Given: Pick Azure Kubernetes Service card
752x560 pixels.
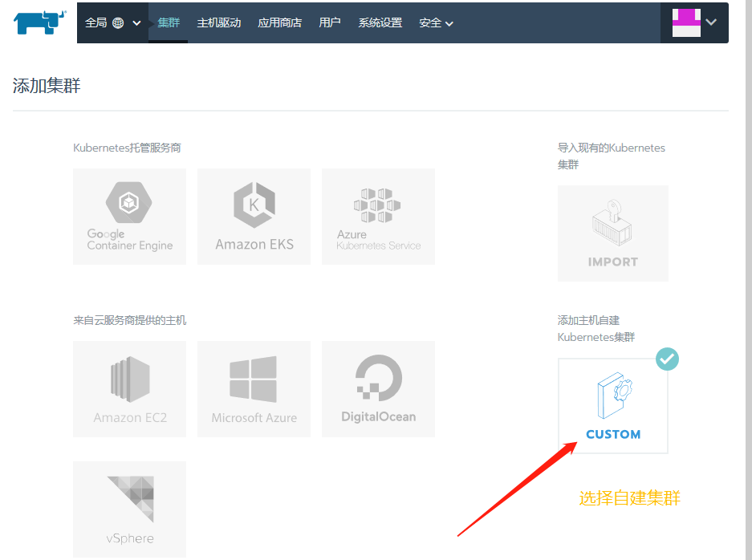Looking at the screenshot, I should (378, 217).
